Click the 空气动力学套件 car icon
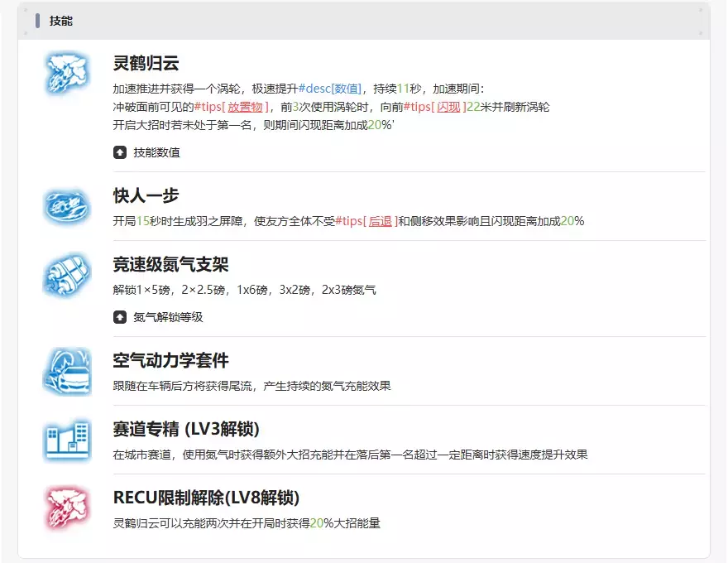This screenshot has height=563, width=728. [x=67, y=372]
